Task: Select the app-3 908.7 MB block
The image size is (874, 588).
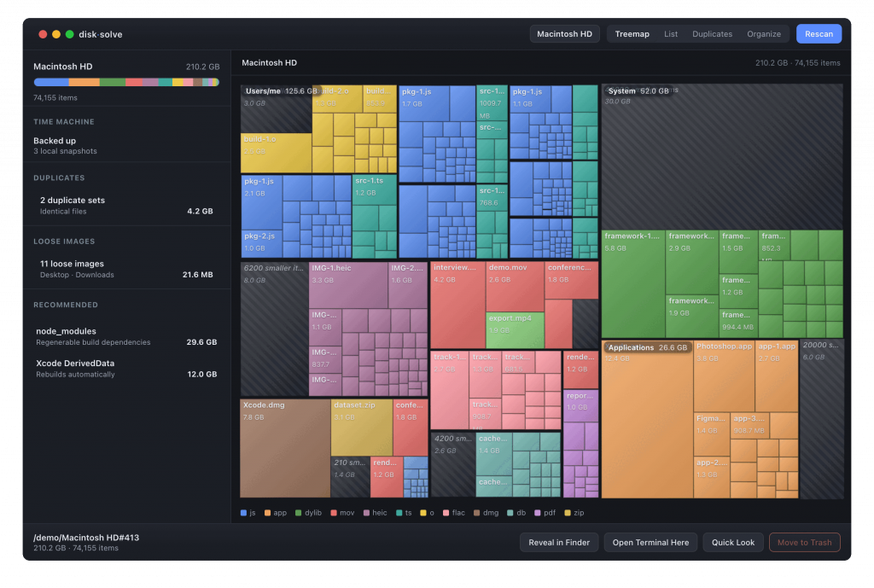Action: 749,425
